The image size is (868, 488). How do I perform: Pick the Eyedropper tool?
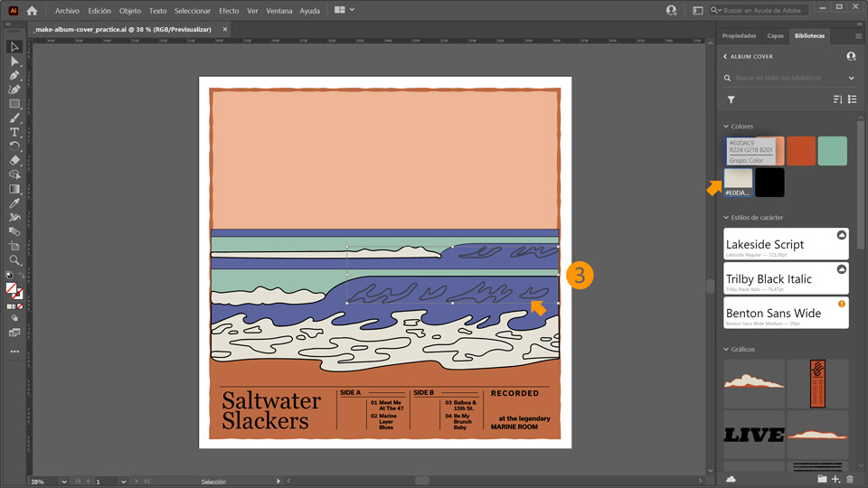tap(14, 203)
